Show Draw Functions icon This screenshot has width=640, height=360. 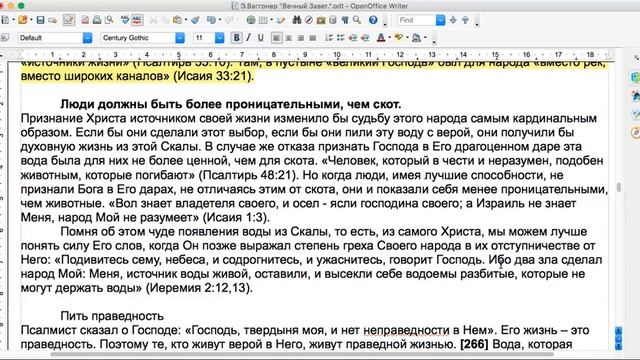point(281,20)
